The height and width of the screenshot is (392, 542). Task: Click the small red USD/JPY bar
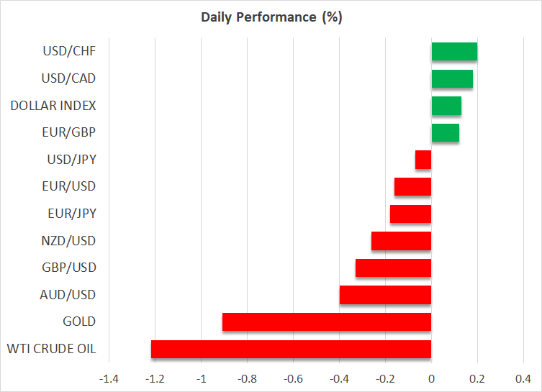(423, 160)
